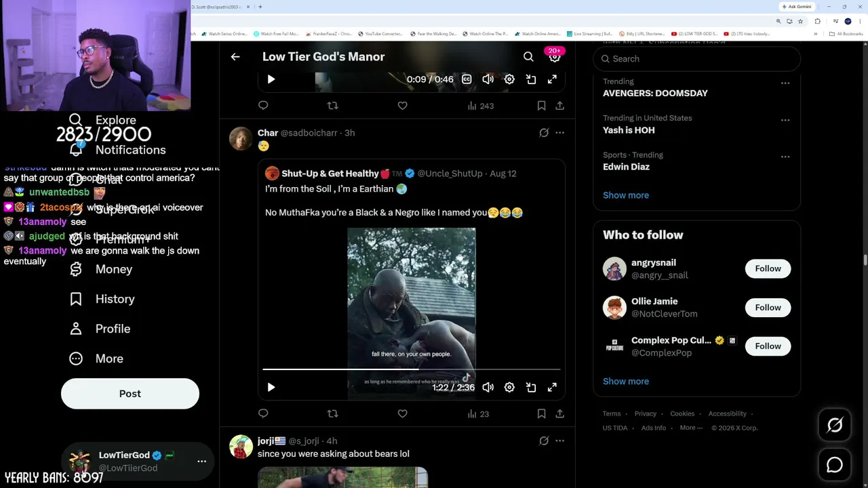
Task: Open options for AVENGERS: DOOMSDAY trend
Action: tap(785, 83)
